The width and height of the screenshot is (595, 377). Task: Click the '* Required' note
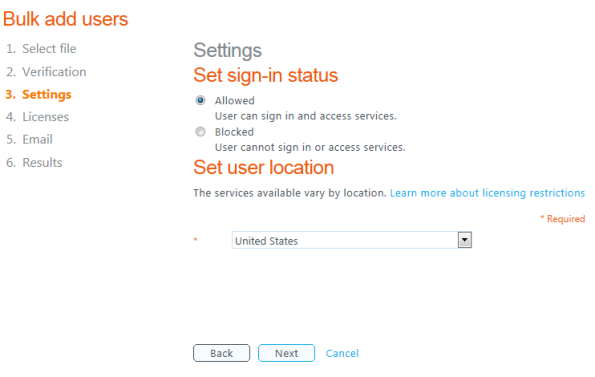click(563, 219)
